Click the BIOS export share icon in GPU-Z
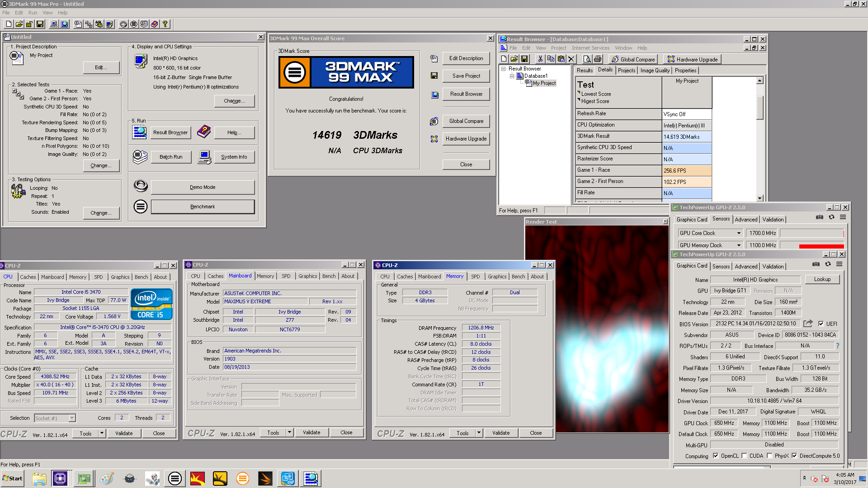Viewport: 868px width, 488px height. (x=808, y=324)
